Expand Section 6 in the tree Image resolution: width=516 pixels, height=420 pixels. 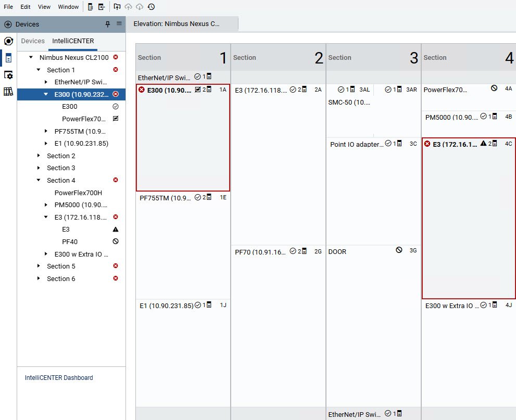tap(39, 278)
